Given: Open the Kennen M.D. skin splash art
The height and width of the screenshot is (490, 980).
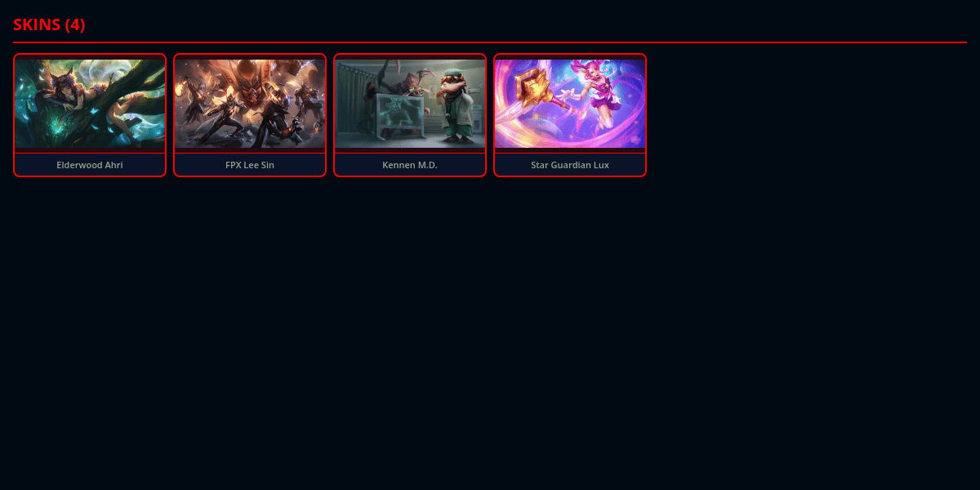Looking at the screenshot, I should (410, 104).
